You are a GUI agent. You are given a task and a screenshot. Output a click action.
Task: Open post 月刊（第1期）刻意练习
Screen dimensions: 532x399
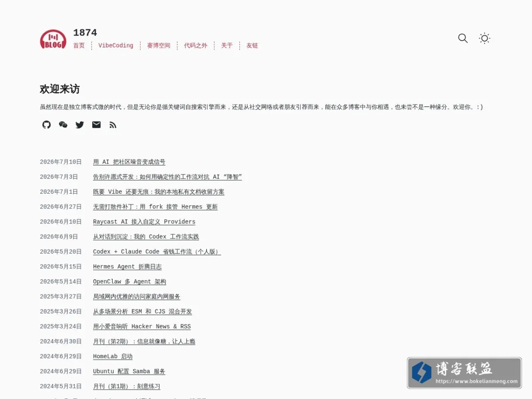(127, 386)
